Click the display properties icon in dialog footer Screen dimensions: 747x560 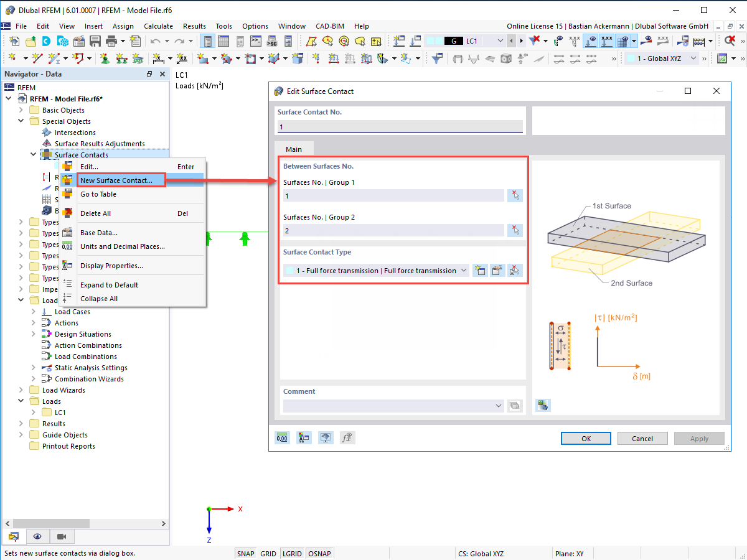click(304, 438)
